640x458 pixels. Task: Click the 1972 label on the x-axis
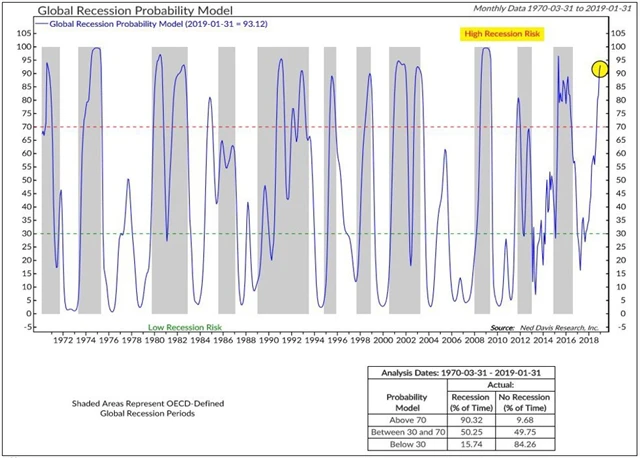tap(62, 341)
